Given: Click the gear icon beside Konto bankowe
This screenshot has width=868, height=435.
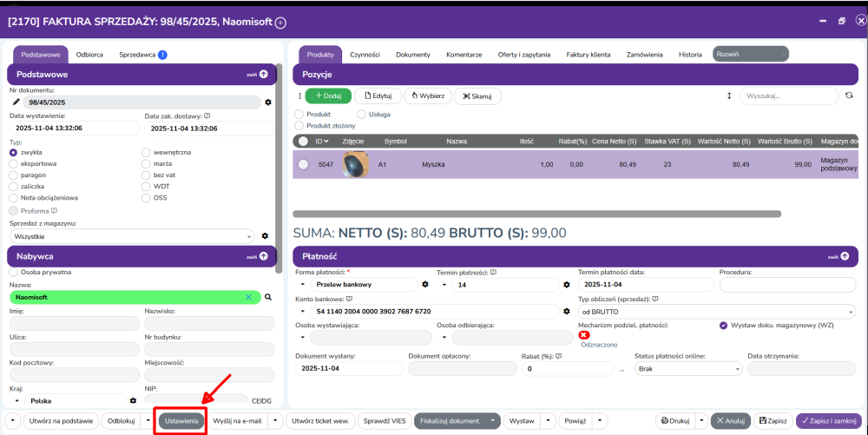Looking at the screenshot, I should [x=565, y=310].
